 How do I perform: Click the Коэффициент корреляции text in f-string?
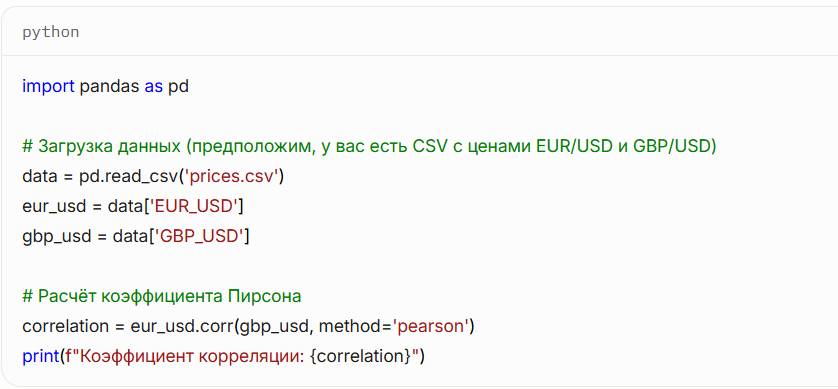pos(191,355)
